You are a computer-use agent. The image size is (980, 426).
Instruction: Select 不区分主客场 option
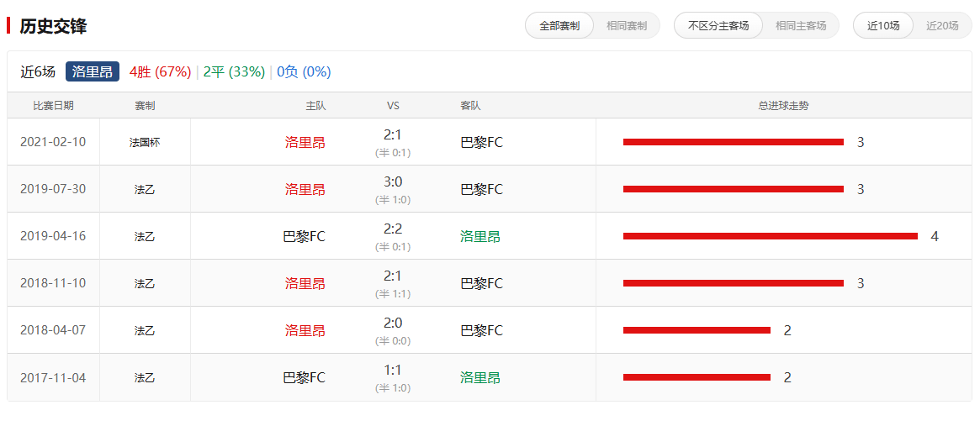click(x=718, y=25)
